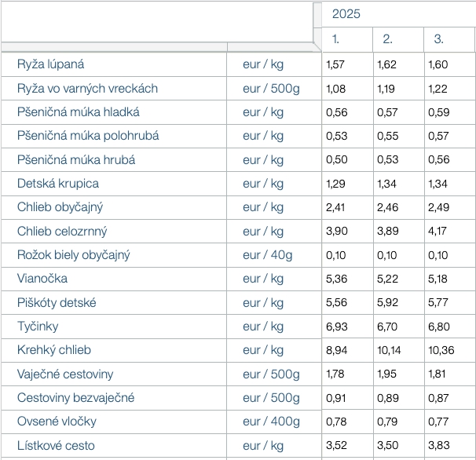Click the Detská krupica link
The image size is (476, 460).
coord(58,184)
